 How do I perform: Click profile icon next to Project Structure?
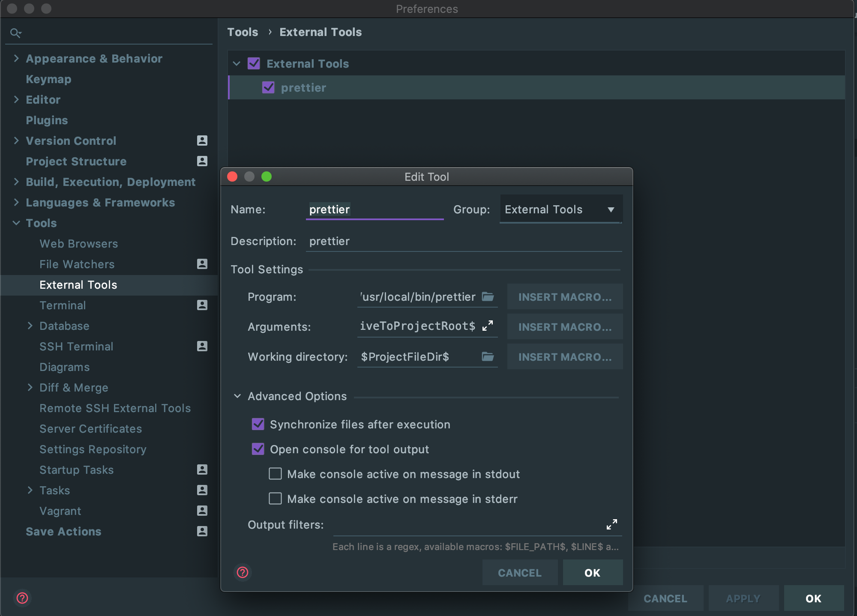(x=202, y=161)
